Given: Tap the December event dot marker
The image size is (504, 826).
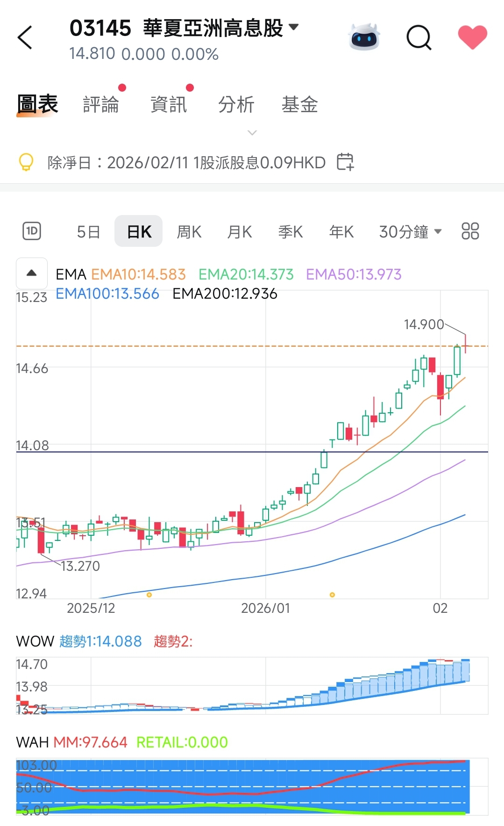Looking at the screenshot, I should coord(149,595).
